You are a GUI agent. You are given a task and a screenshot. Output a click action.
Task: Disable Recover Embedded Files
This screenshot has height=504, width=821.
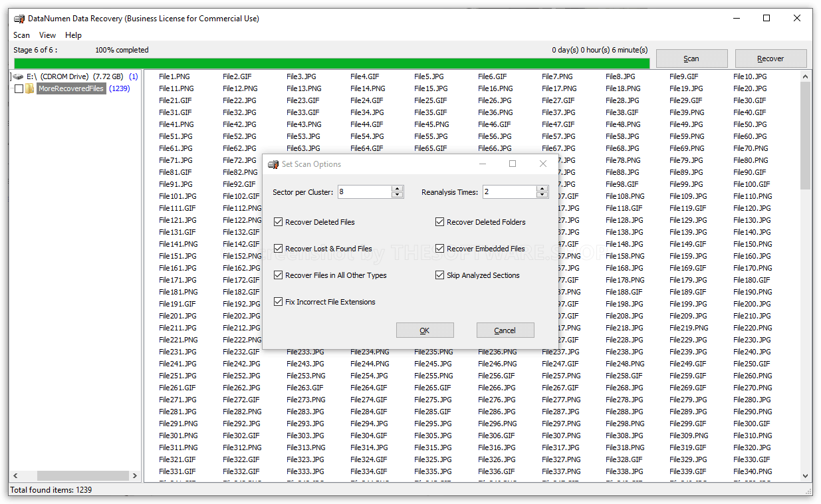(x=439, y=248)
